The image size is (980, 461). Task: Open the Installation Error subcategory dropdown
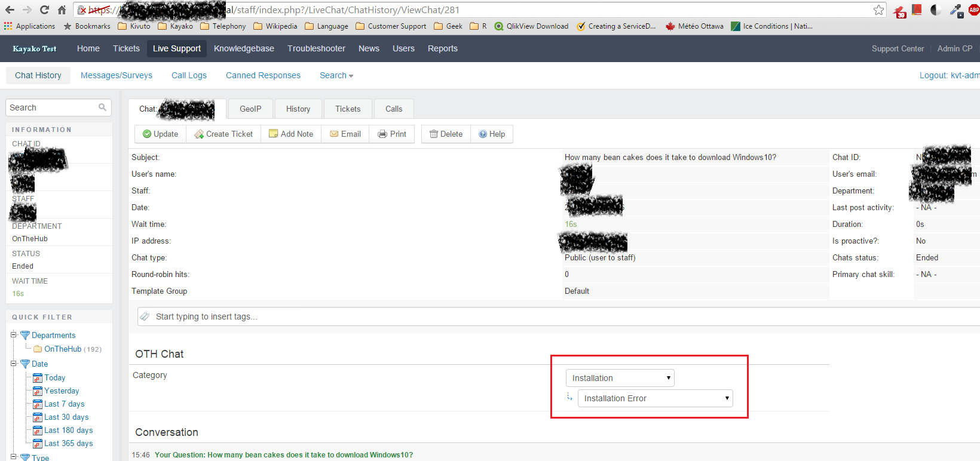point(655,398)
